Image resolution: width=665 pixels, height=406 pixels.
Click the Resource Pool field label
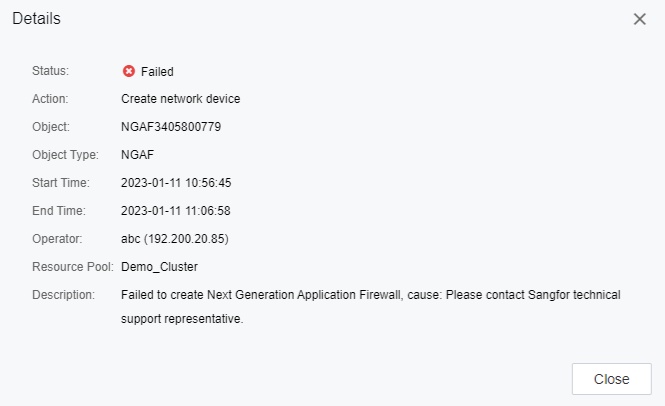[73, 267]
